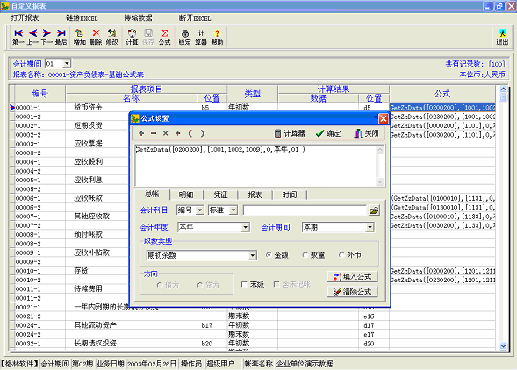The height and width of the screenshot is (370, 517).
Task: Open the 打开报表 menu
Action: (x=25, y=18)
